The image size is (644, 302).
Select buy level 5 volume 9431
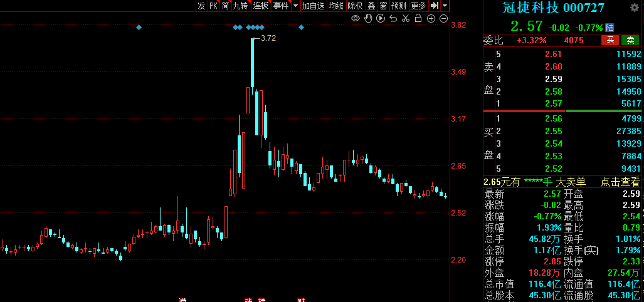click(x=631, y=169)
